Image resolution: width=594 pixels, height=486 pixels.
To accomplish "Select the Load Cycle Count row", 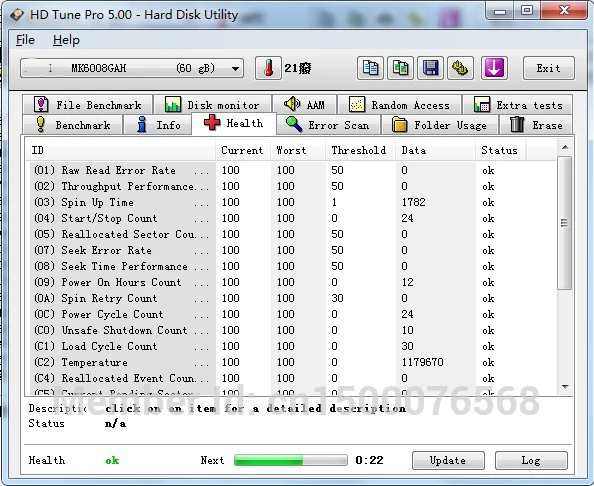I will (x=292, y=346).
